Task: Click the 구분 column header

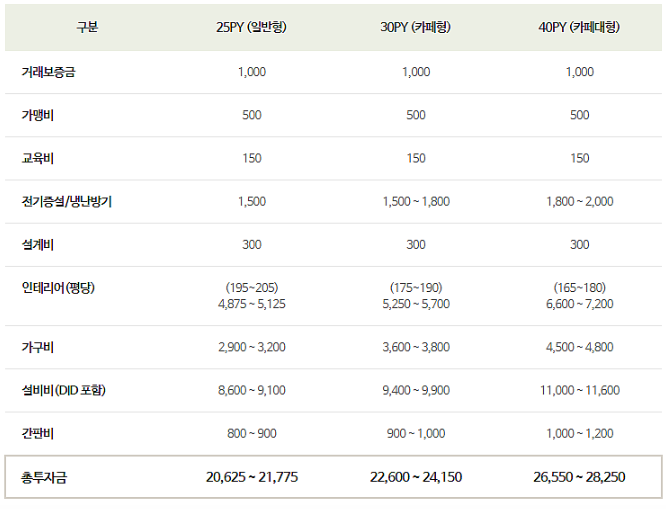Action: 87,27
